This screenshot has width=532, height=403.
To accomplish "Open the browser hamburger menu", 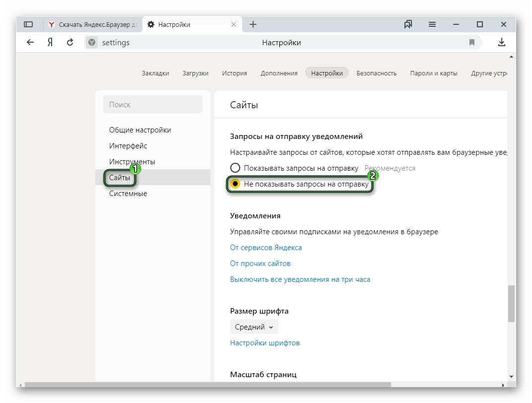I will [432, 24].
